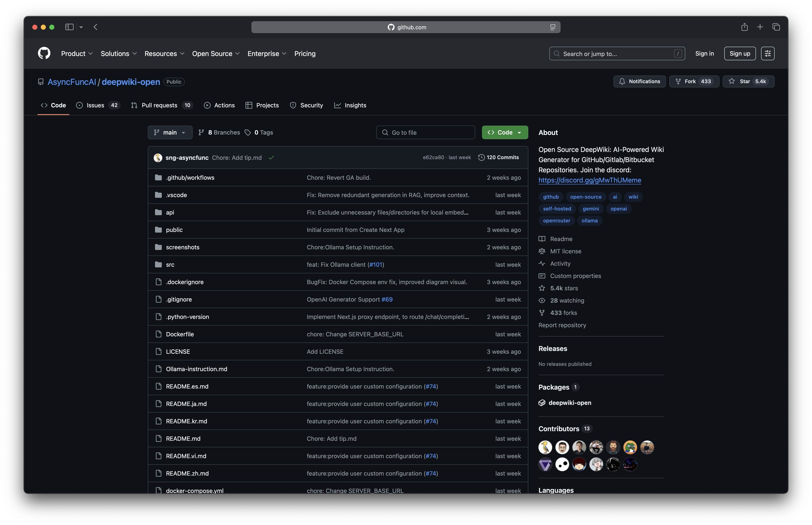Click the self-hosted topic tag

(x=557, y=209)
